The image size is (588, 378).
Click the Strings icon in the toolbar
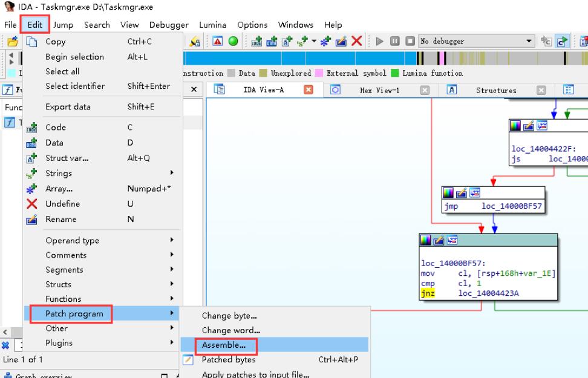pyautogui.click(x=302, y=41)
